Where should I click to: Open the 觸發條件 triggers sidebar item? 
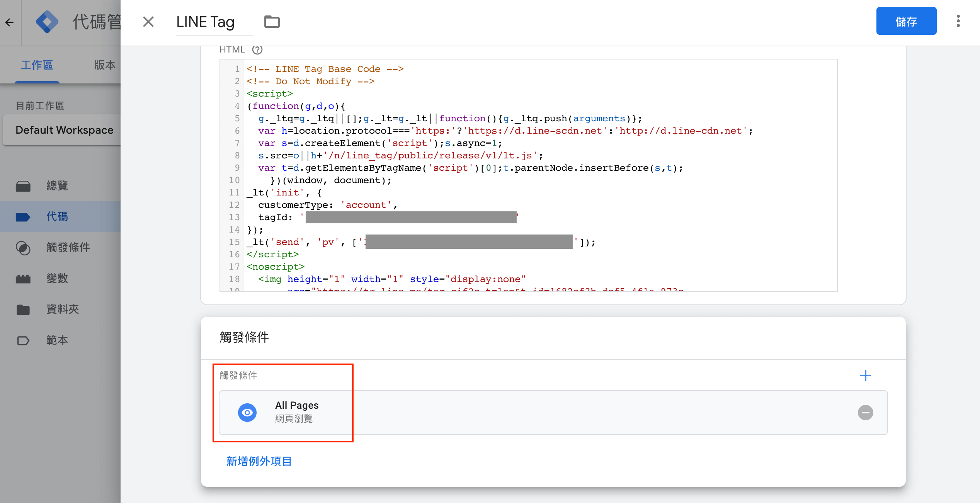click(x=60, y=248)
